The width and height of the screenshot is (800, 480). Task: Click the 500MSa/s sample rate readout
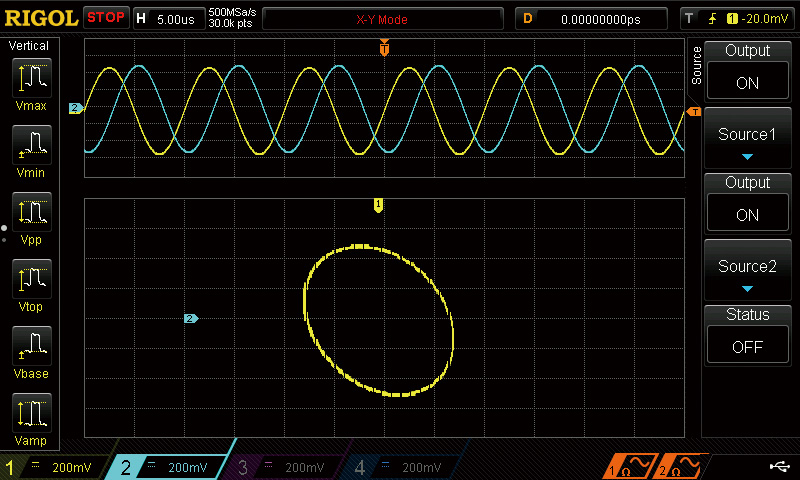click(x=232, y=13)
